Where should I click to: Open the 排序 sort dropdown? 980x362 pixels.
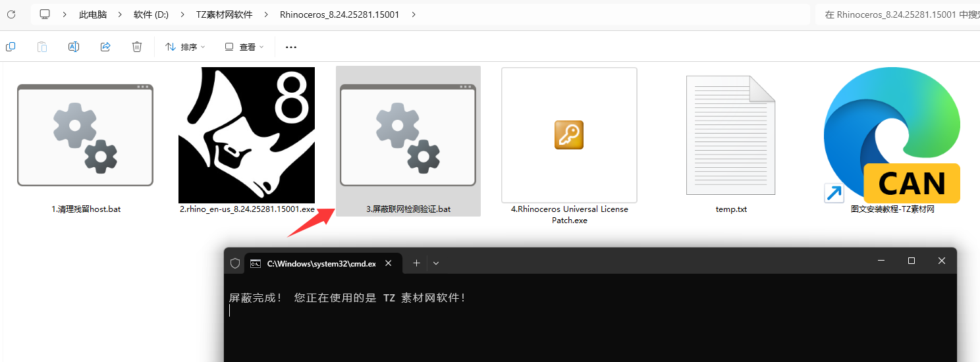coord(185,47)
